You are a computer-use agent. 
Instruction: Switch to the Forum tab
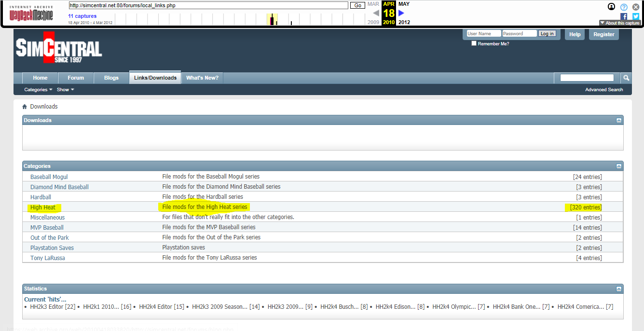tap(76, 78)
